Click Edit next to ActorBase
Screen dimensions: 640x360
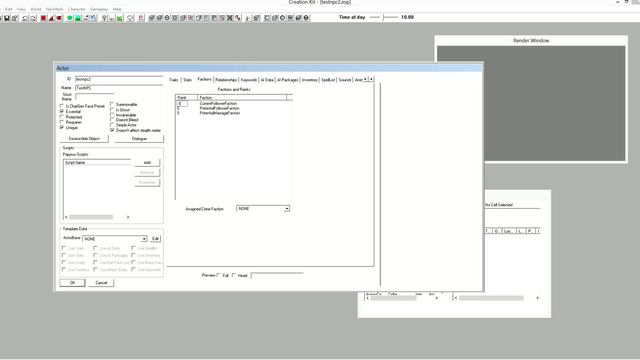(156, 239)
